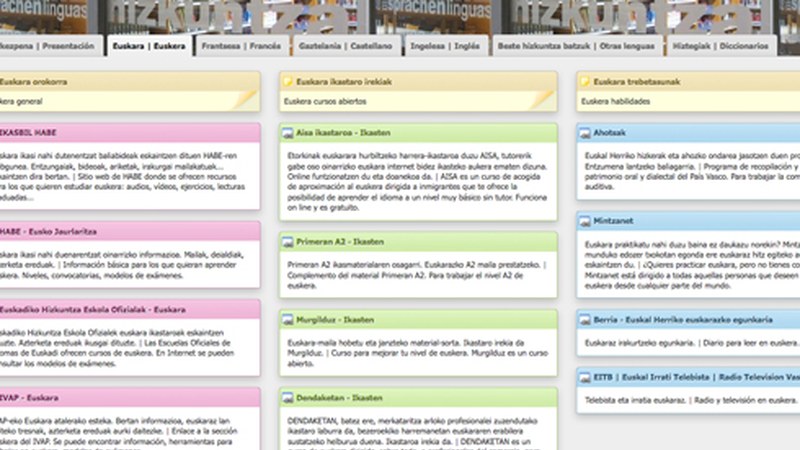Screen dimensions: 800x450
Task: Open the IKASBIL HABE link
Action: coord(28,133)
